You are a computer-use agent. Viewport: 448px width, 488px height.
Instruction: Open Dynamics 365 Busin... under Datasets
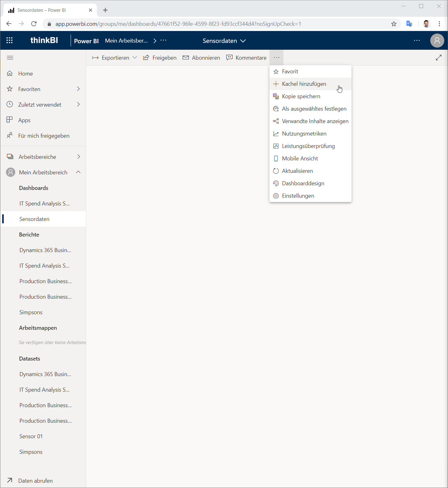click(x=43, y=374)
